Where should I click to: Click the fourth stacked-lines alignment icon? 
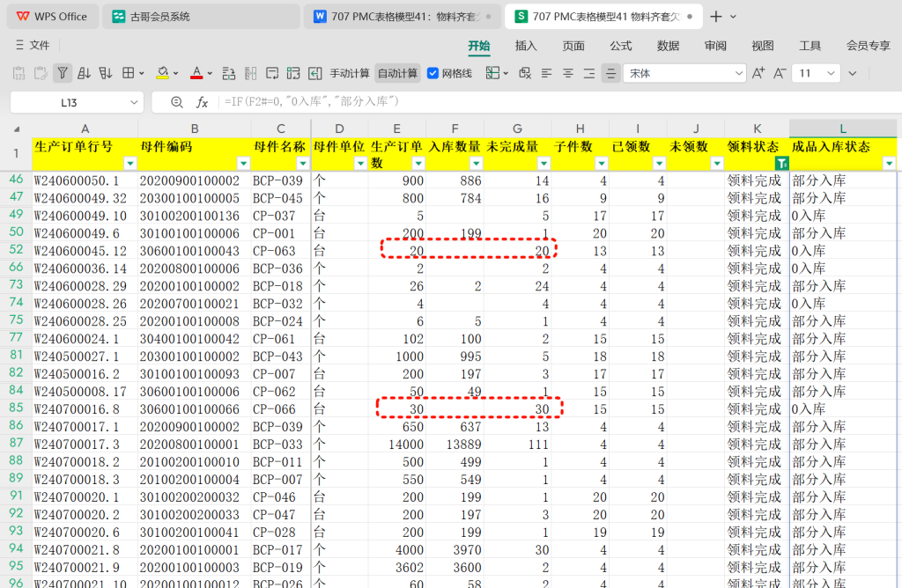pyautogui.click(x=611, y=73)
